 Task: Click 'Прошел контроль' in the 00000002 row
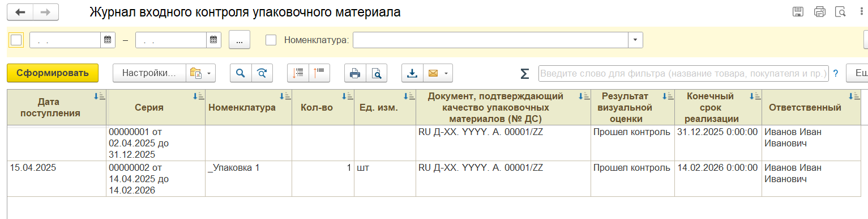pyautogui.click(x=633, y=179)
